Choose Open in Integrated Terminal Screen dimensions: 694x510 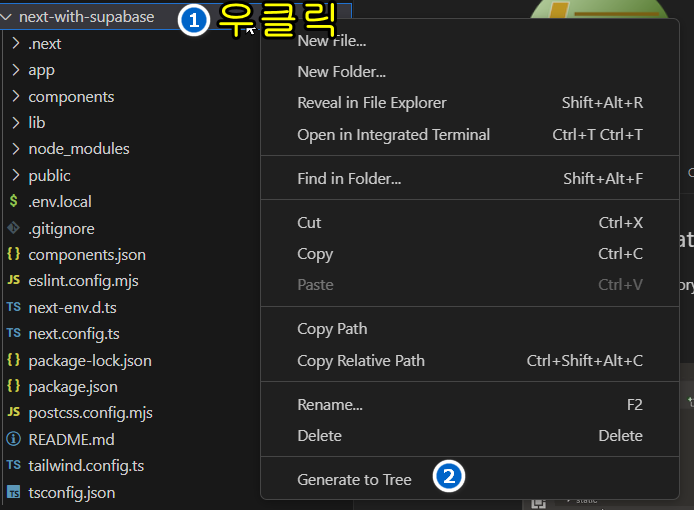pos(393,134)
